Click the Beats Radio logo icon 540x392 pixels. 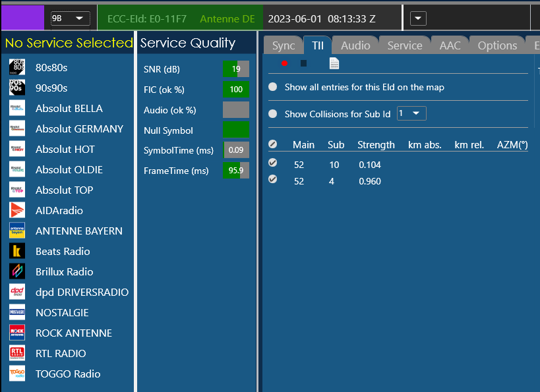click(17, 251)
